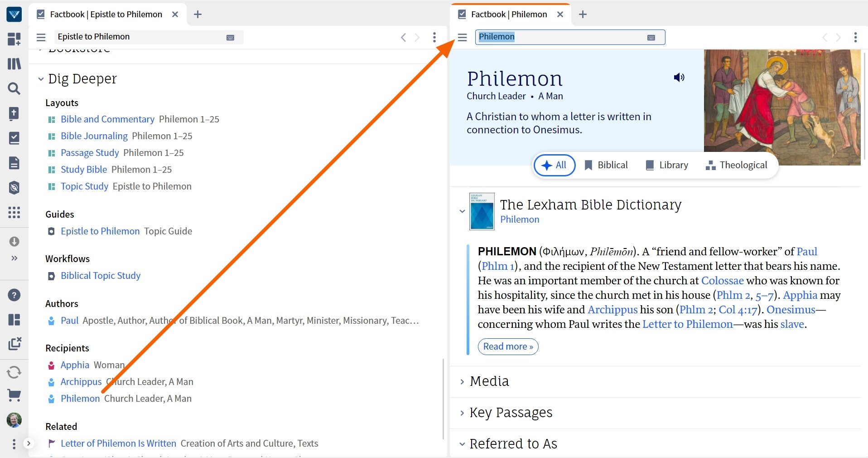
Task: Expand the sidebar double-chevron icon
Action: click(x=14, y=258)
